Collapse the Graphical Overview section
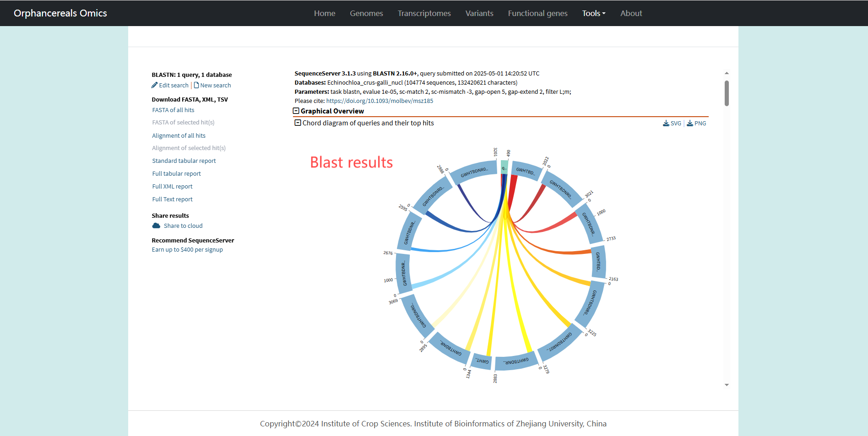 pos(296,111)
